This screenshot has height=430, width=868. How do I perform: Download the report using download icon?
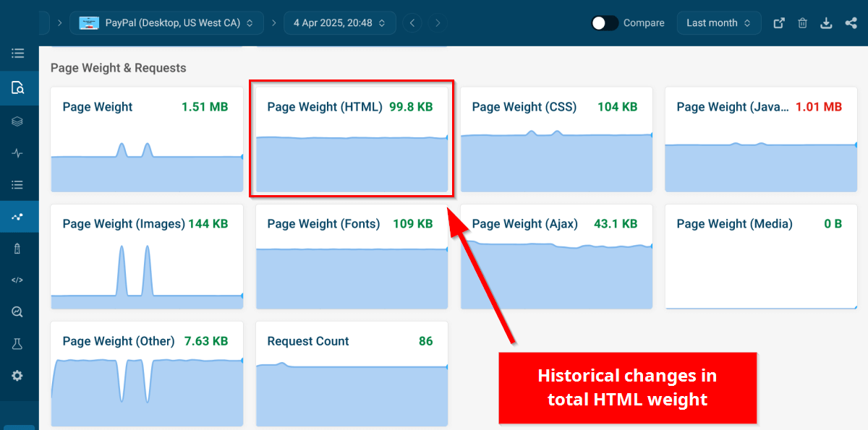click(826, 23)
